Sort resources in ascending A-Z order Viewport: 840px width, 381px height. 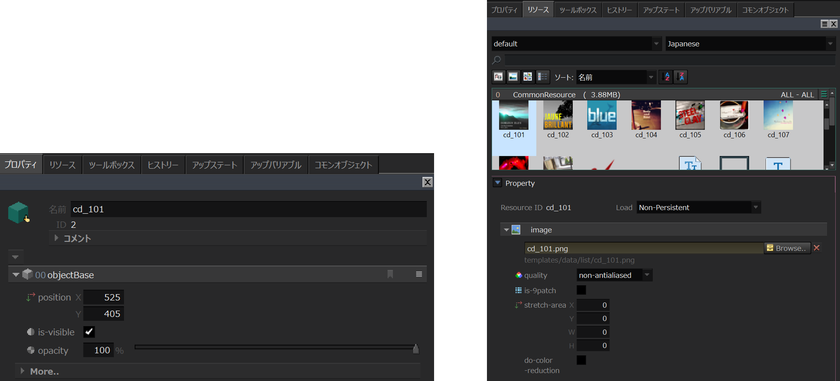point(666,77)
